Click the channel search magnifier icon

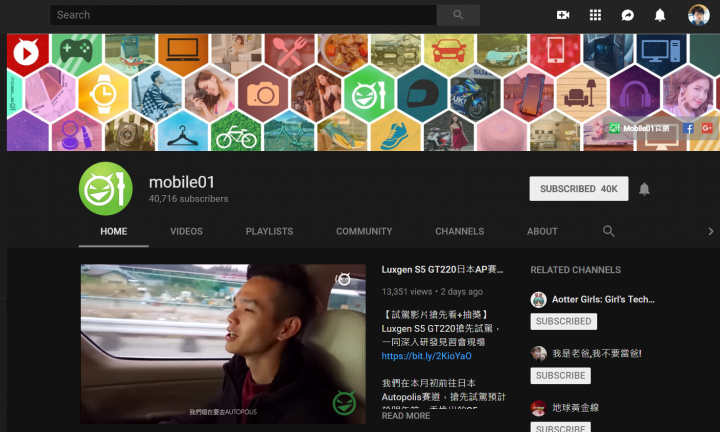[608, 231]
